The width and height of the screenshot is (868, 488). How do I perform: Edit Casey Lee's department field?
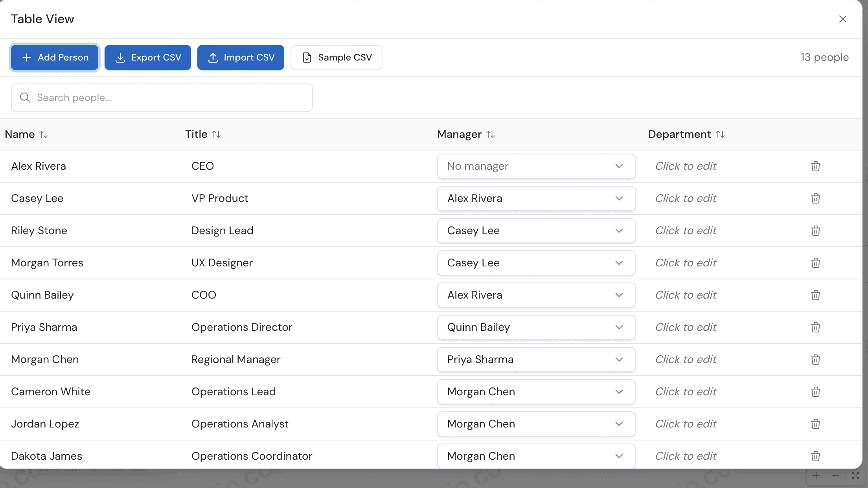[686, 198]
